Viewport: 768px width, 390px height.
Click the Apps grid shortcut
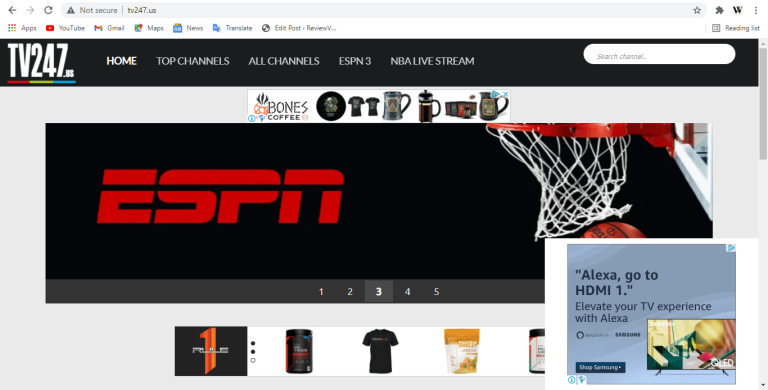click(x=22, y=28)
